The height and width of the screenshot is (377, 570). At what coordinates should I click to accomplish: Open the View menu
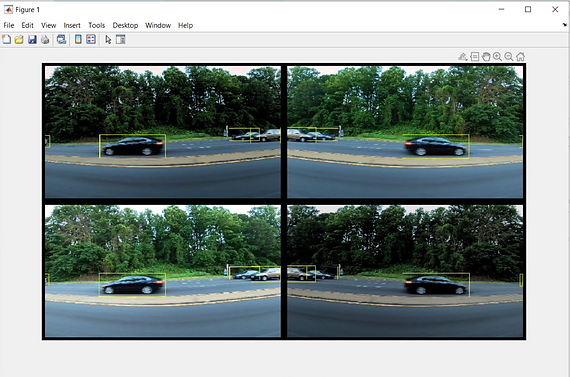coord(48,25)
